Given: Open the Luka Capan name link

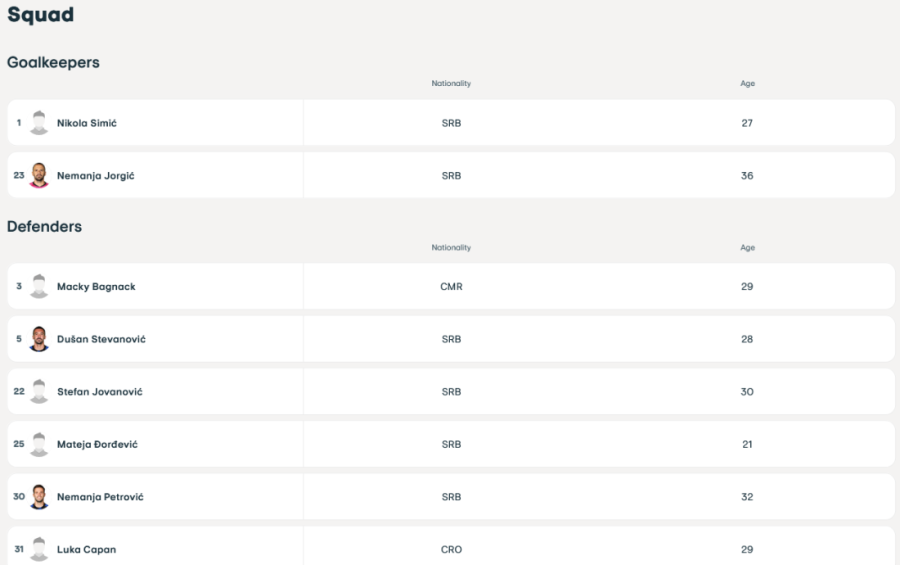Looking at the screenshot, I should point(86,549).
